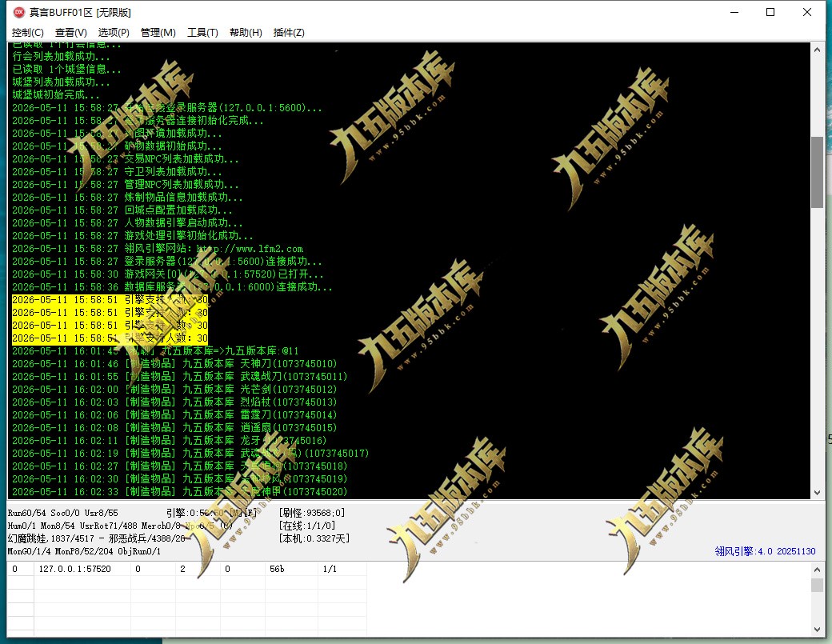Click the 翎风引擎:4.0 20251130 version label

click(x=765, y=551)
